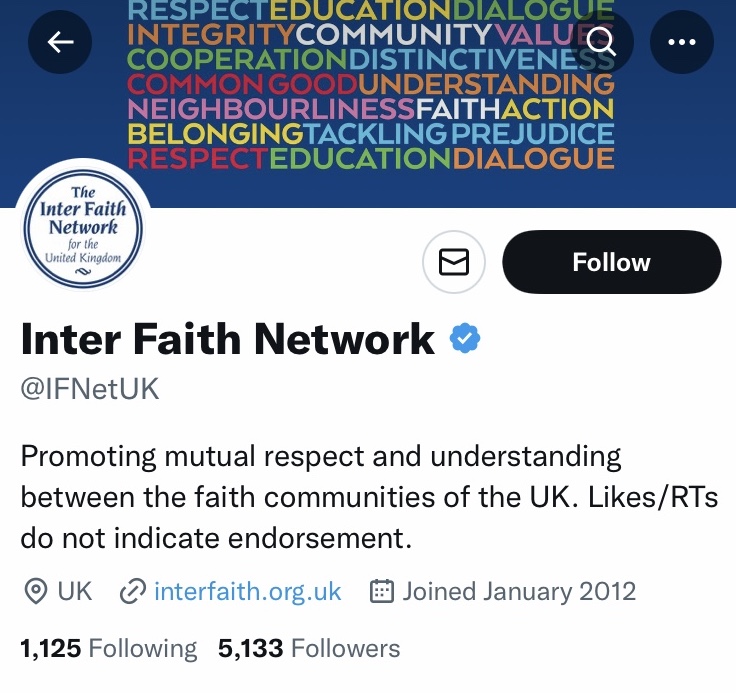Open search with the magnifier icon
The image size is (736, 693).
[601, 41]
